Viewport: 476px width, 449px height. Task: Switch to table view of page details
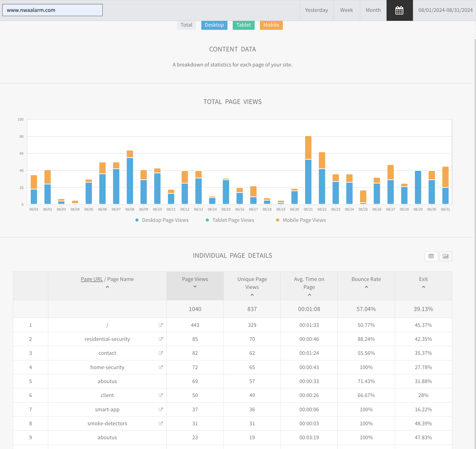pos(431,256)
